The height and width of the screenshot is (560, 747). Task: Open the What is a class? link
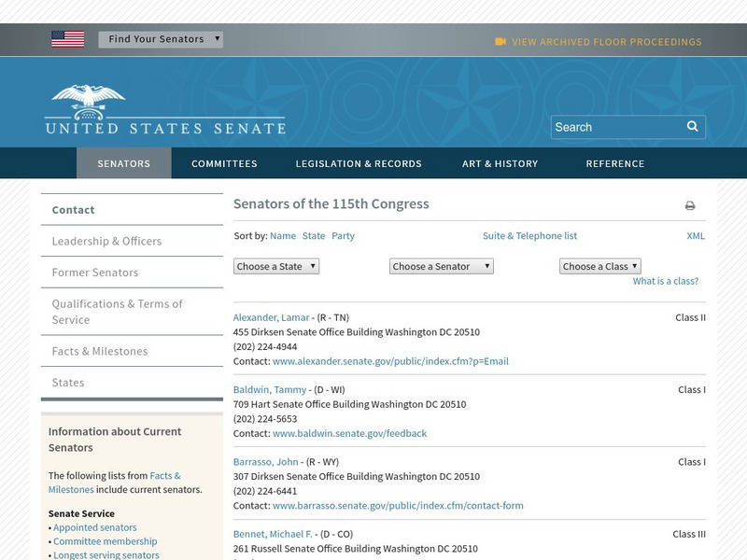(666, 279)
